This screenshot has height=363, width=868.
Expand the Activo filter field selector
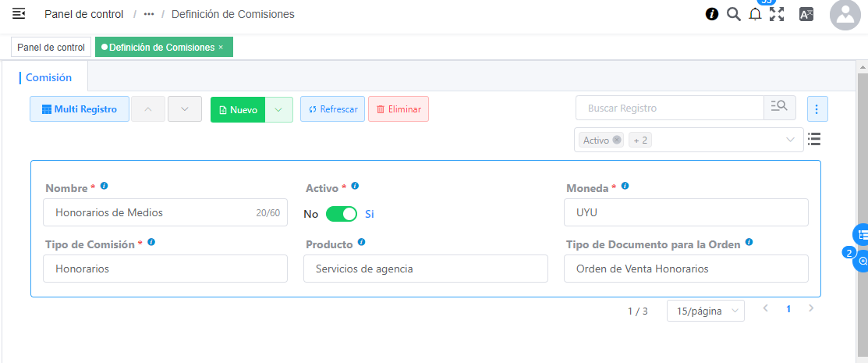tap(791, 141)
